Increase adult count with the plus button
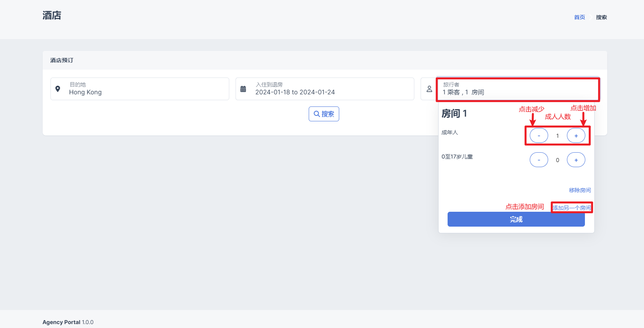The width and height of the screenshot is (644, 328). (x=576, y=136)
